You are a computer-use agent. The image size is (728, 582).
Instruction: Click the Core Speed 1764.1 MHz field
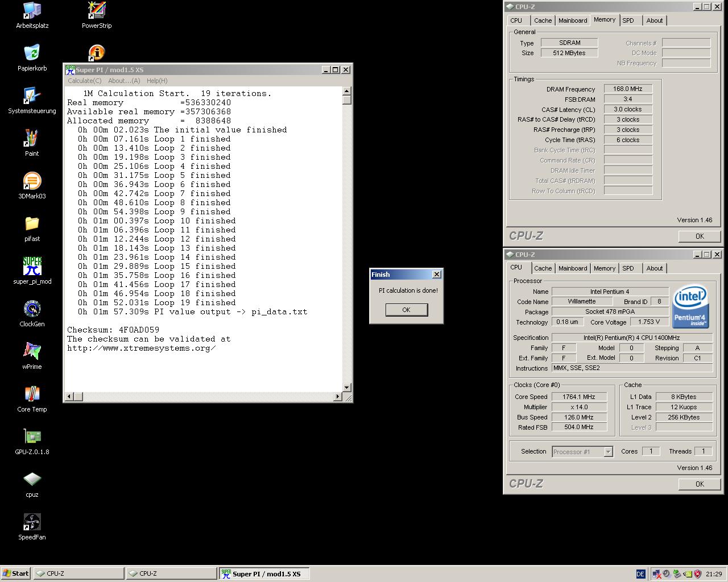pyautogui.click(x=579, y=397)
